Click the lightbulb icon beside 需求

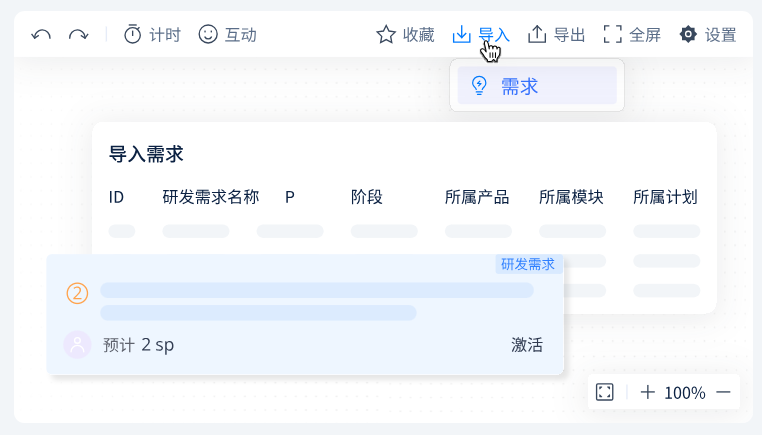[479, 86]
